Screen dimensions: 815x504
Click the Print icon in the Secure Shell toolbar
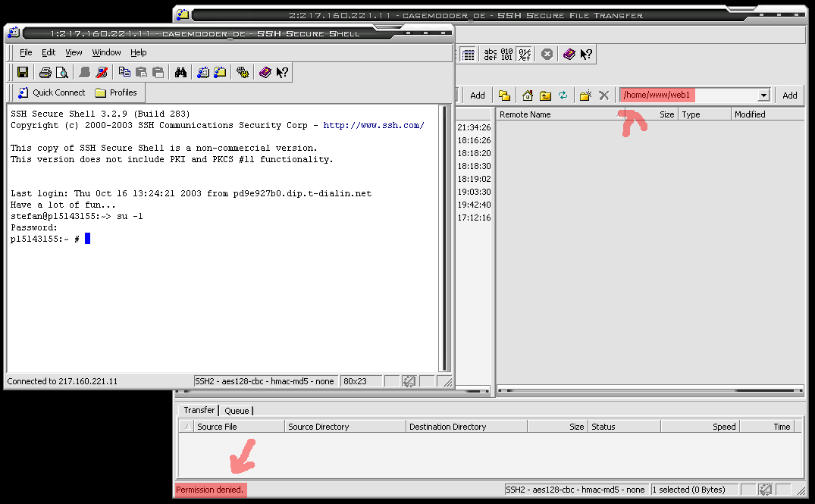[x=45, y=73]
